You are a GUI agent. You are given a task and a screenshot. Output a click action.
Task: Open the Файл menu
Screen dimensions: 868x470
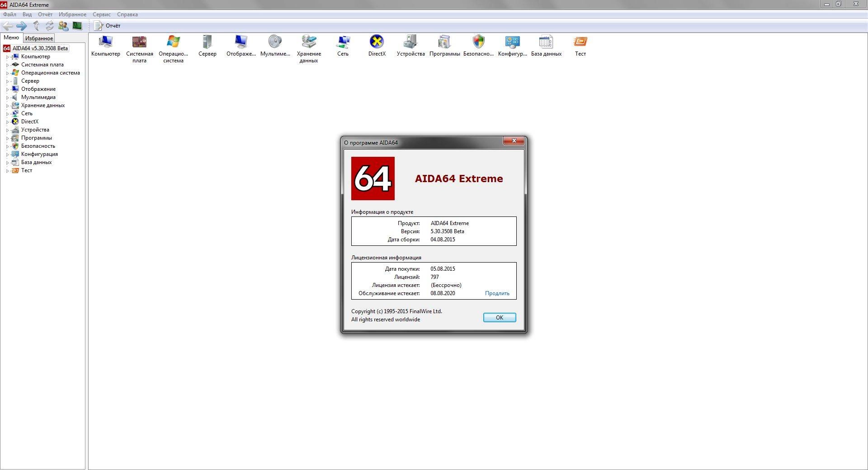tap(9, 14)
